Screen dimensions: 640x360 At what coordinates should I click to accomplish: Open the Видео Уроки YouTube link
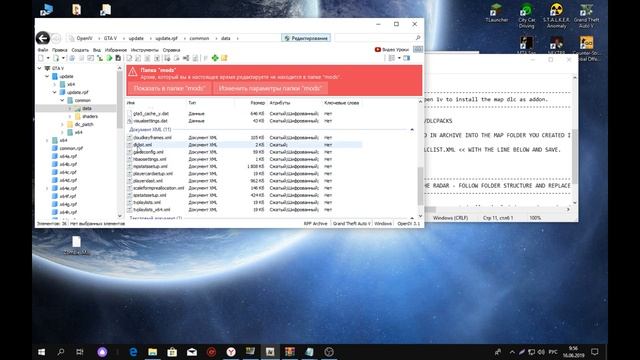[x=392, y=49]
